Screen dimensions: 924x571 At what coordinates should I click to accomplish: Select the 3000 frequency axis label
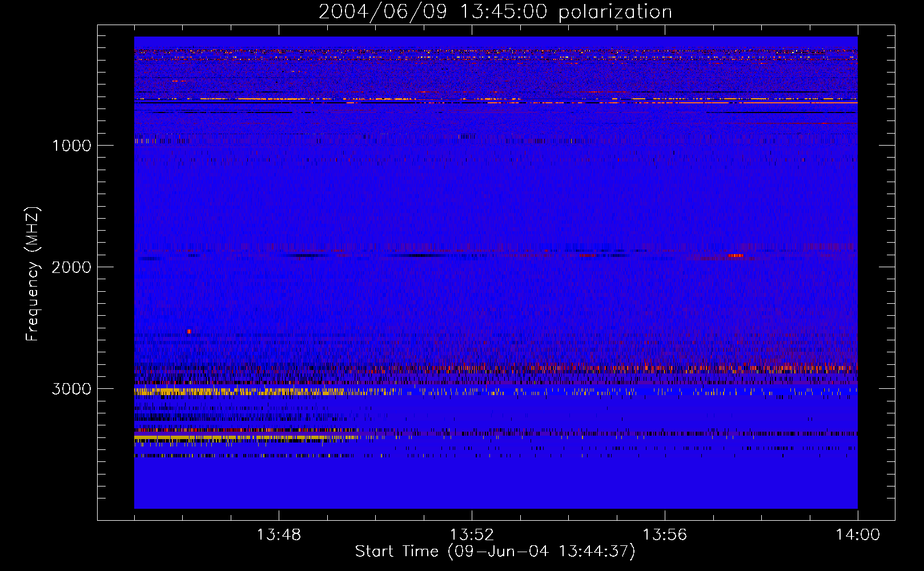[71, 389]
